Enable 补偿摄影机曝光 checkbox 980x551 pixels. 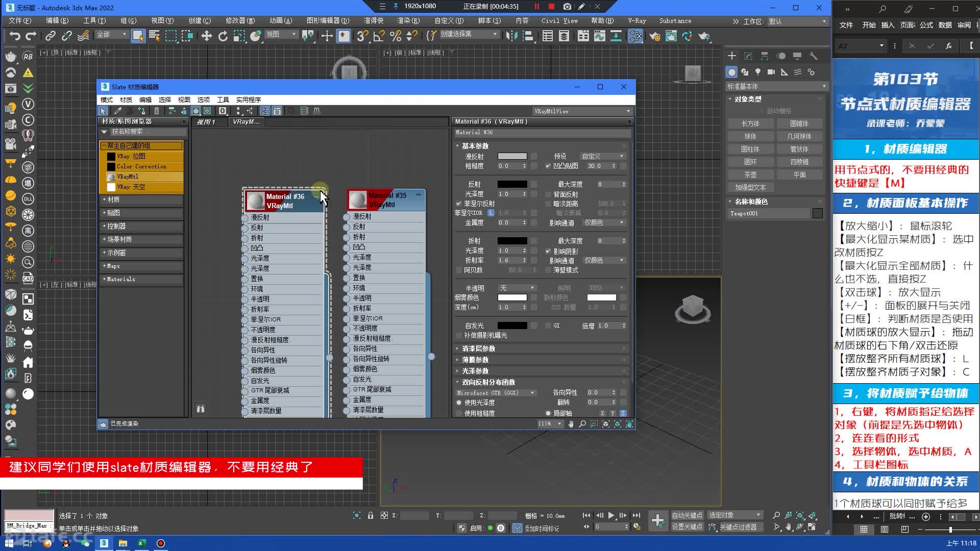pyautogui.click(x=458, y=335)
